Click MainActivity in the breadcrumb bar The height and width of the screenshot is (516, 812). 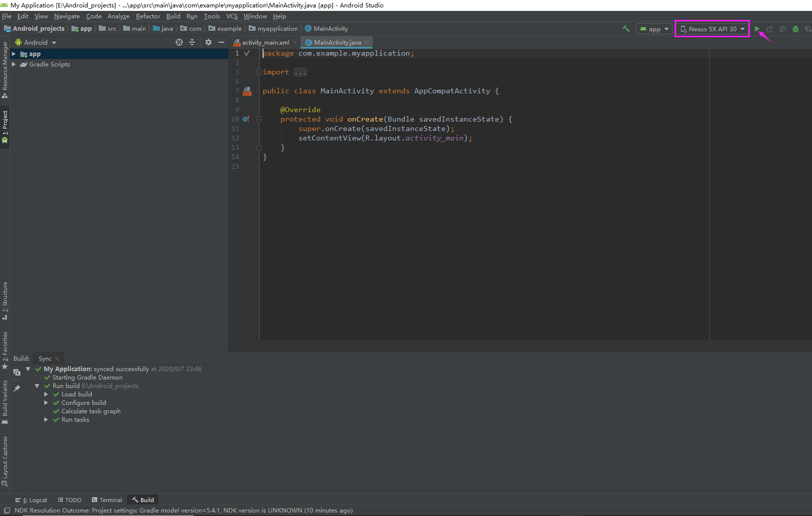tap(327, 29)
